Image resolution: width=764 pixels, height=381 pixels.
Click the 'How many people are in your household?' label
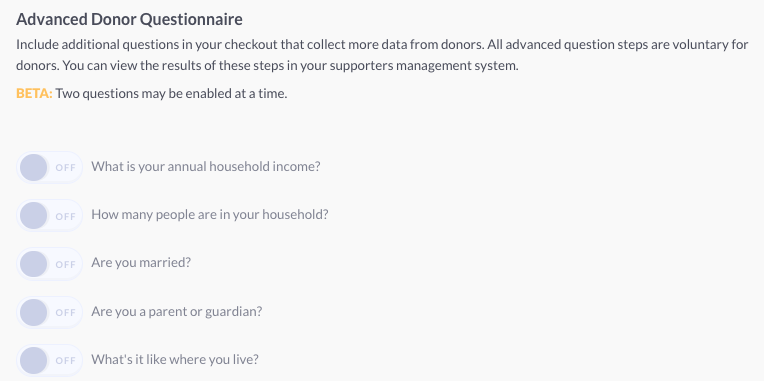[210, 215]
